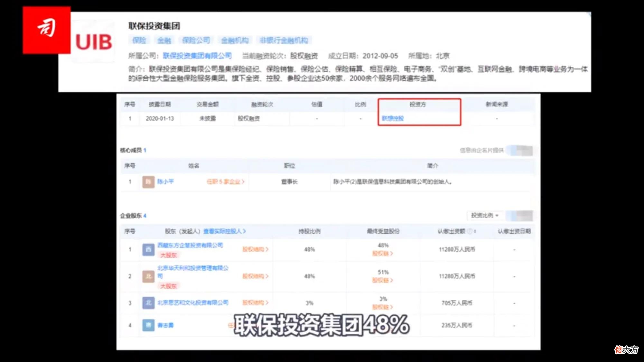Open the 投资比例 dropdown

click(x=485, y=215)
